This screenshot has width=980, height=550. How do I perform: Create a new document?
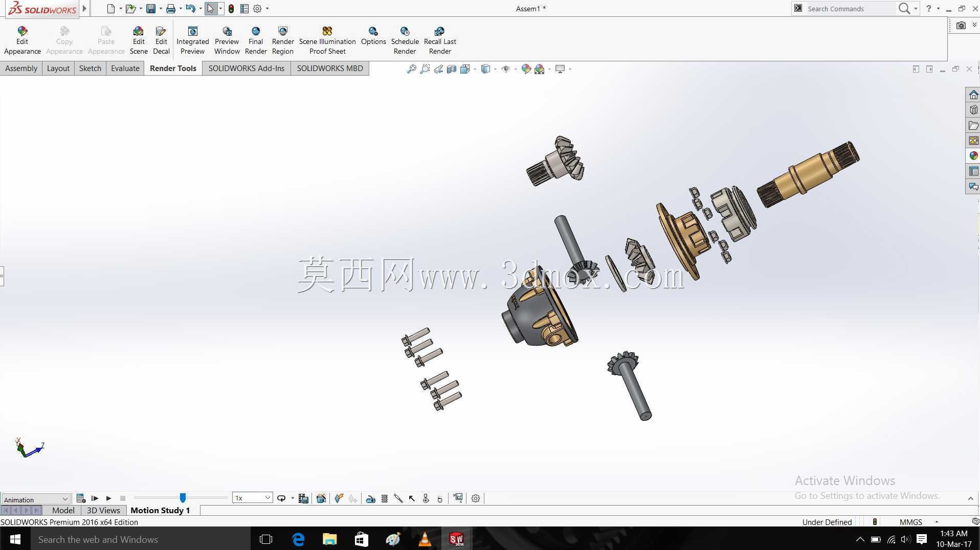110,9
